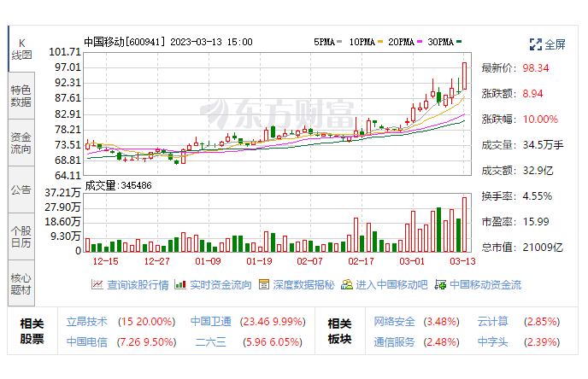Open related sector 通信服务
Image resolution: width=588 pixels, height=379 pixels.
point(394,342)
